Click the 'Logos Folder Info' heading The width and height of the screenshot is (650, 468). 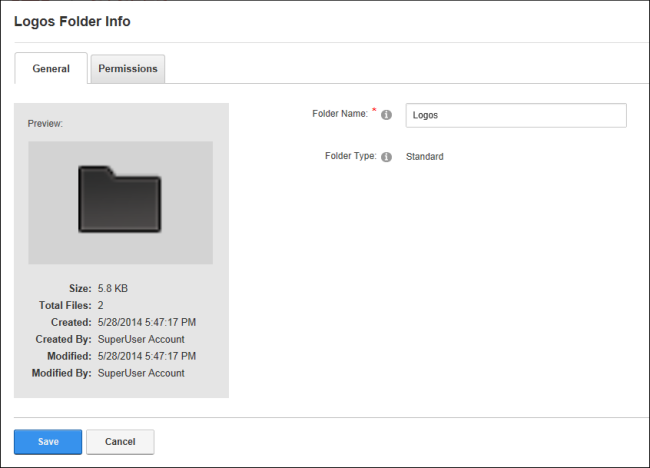[x=72, y=21]
